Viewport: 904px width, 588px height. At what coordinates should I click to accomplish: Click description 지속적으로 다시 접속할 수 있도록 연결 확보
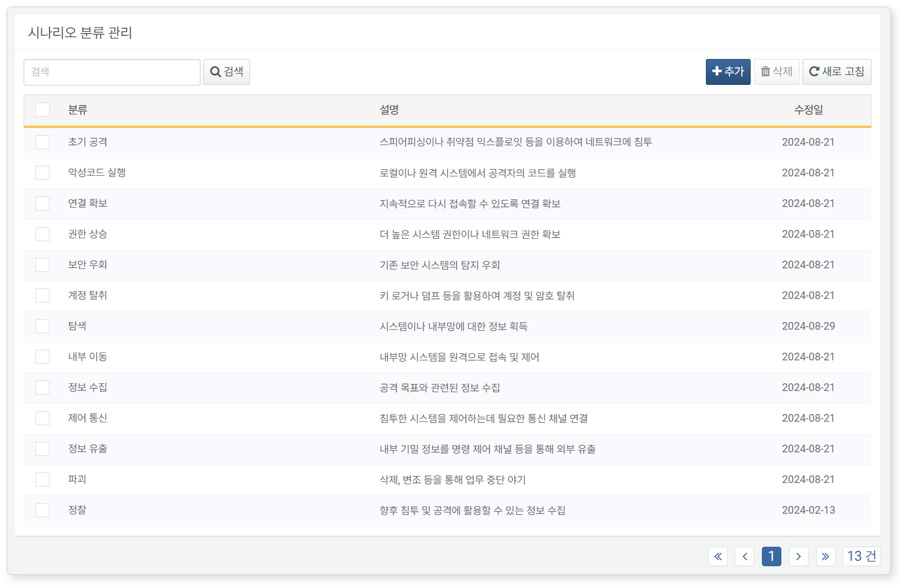tap(470, 204)
